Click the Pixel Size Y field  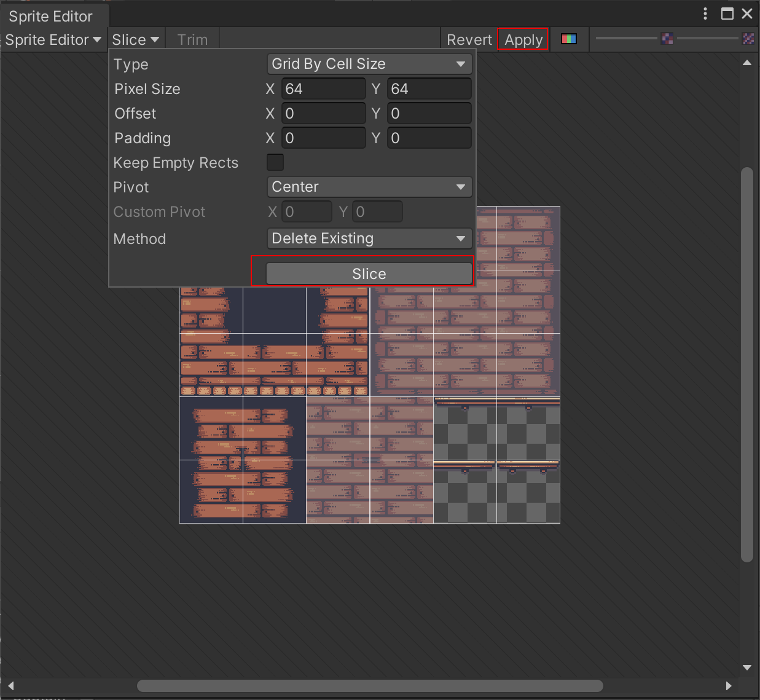429,88
